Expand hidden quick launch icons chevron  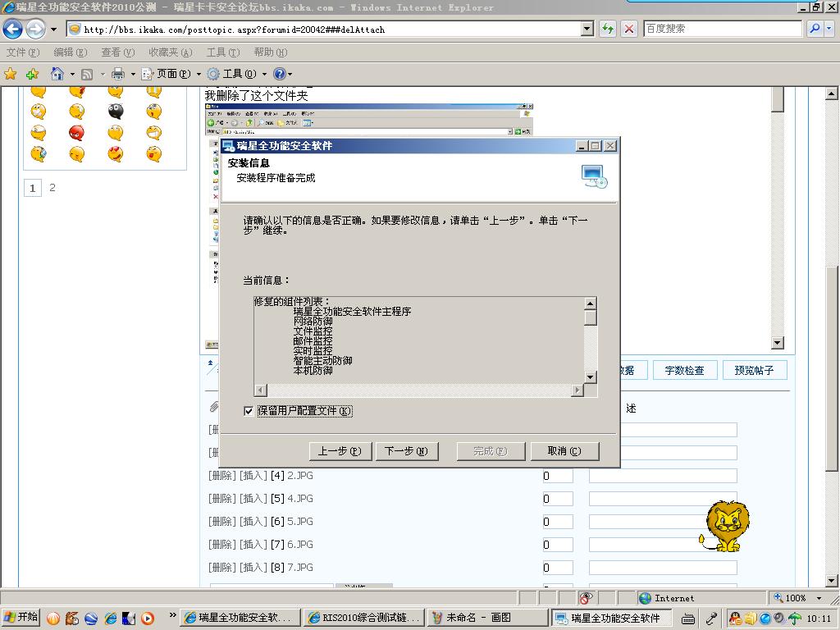(x=172, y=615)
